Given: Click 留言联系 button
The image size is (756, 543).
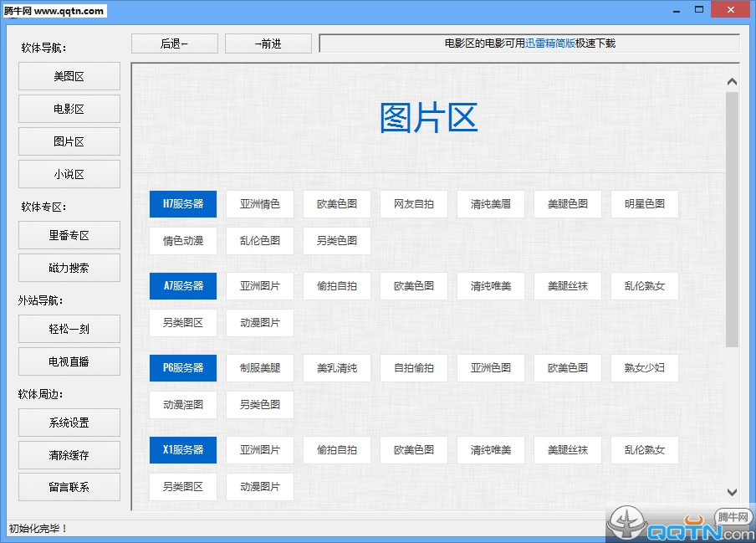Looking at the screenshot, I should point(69,487).
